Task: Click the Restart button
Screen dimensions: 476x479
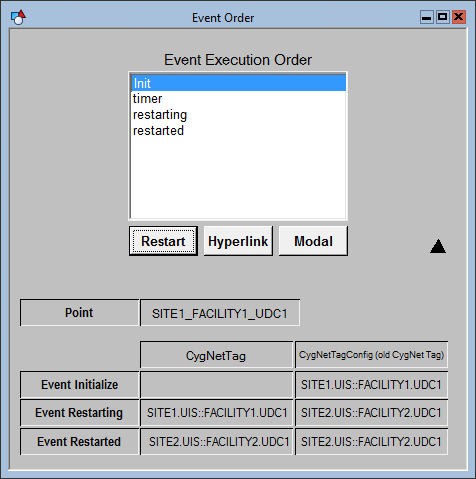Action: click(163, 241)
